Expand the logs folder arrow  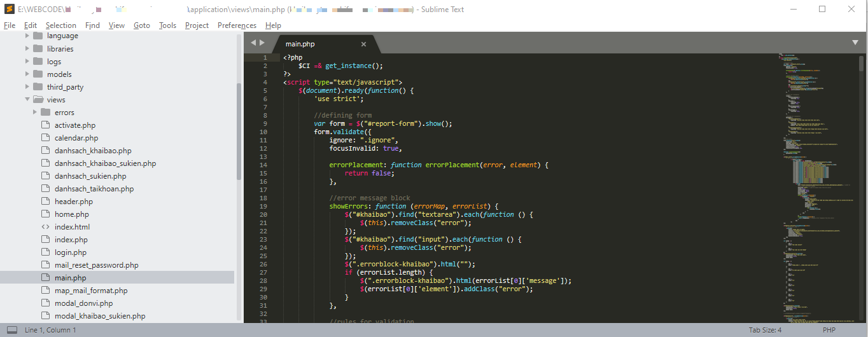pos(27,61)
